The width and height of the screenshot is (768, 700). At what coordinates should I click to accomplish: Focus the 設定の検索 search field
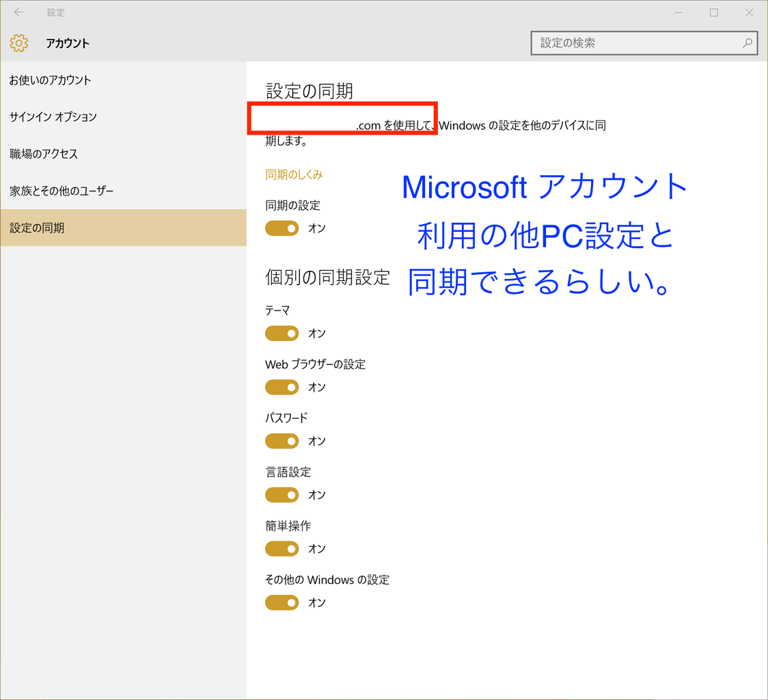click(x=644, y=43)
